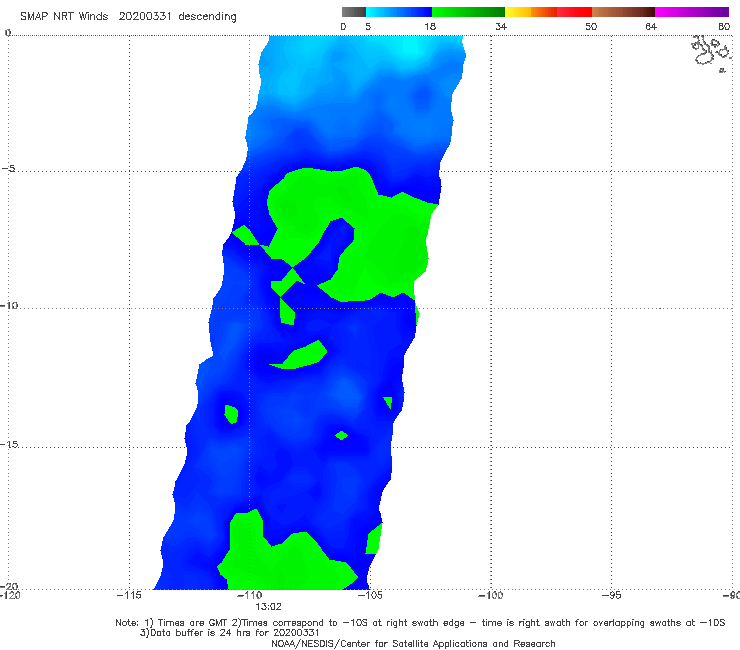This screenshot has height=650, width=740.
Task: Click the small green patch near -12 latitude
Action: (302, 356)
